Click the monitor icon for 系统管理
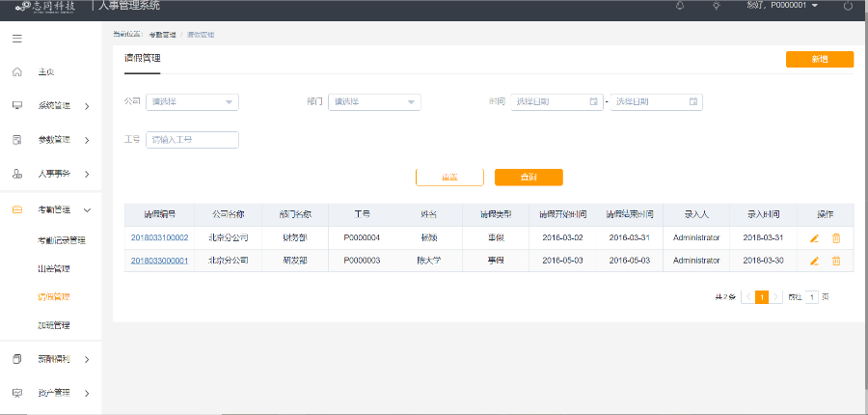Screen dimensions: 868x415 [x=17, y=105]
